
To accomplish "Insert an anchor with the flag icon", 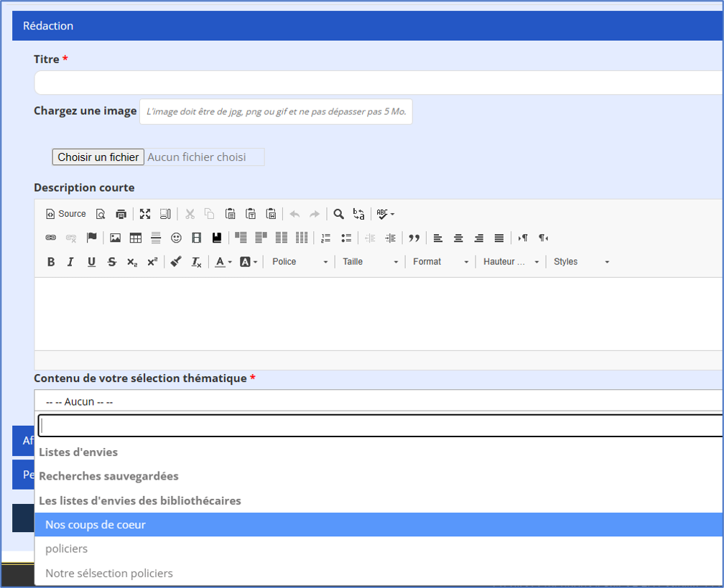I will point(91,238).
